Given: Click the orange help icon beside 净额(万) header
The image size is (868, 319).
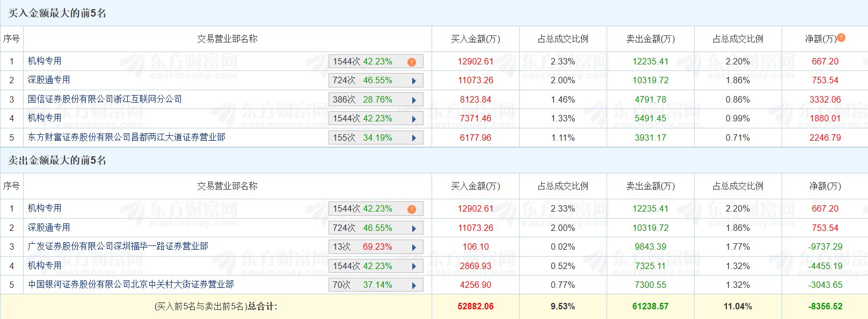Looking at the screenshot, I should point(841,38).
